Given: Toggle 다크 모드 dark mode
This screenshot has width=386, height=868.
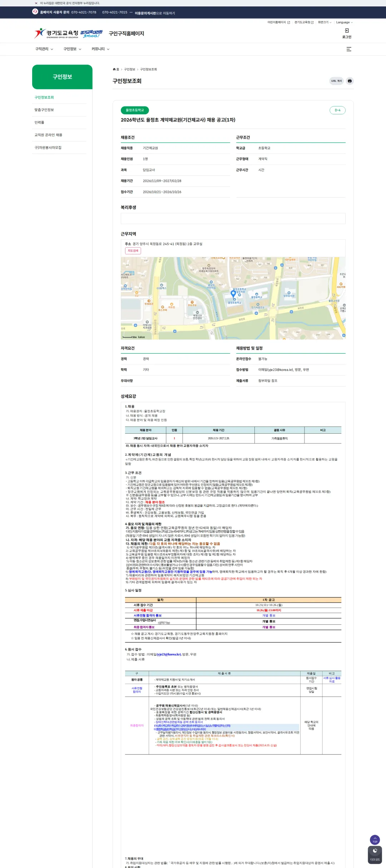Looking at the screenshot, I should tap(375, 855).
